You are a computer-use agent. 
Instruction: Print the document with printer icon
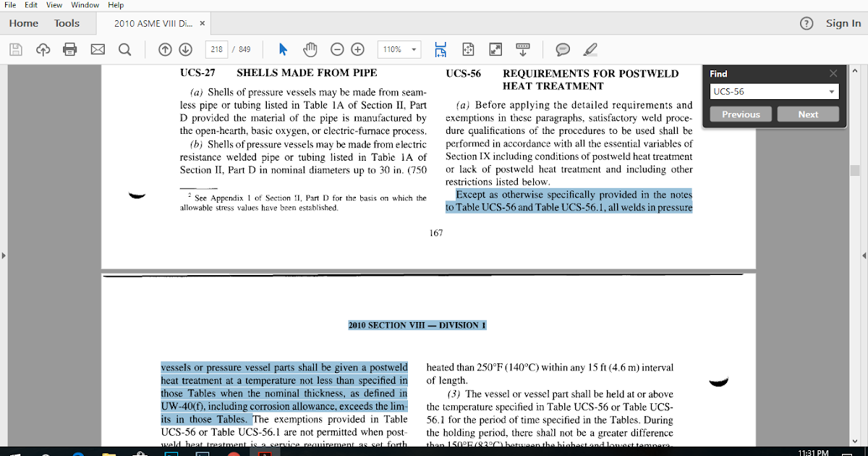coord(70,49)
